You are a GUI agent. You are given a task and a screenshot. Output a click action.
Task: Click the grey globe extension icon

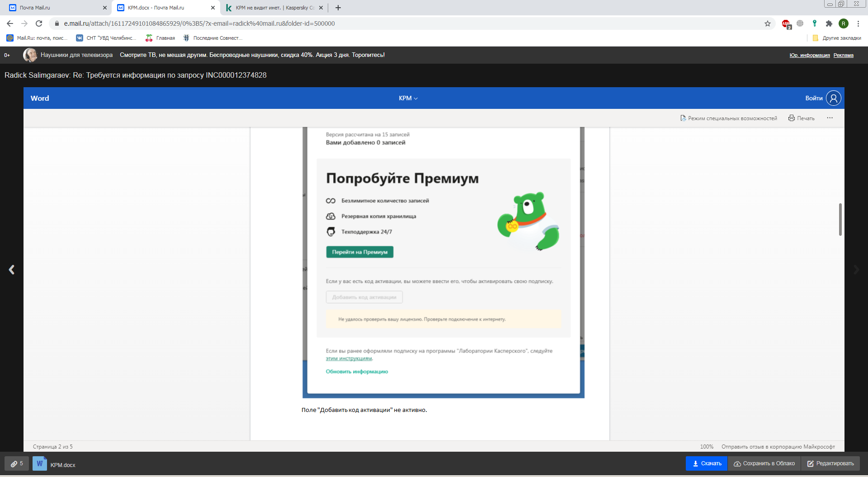pos(800,23)
